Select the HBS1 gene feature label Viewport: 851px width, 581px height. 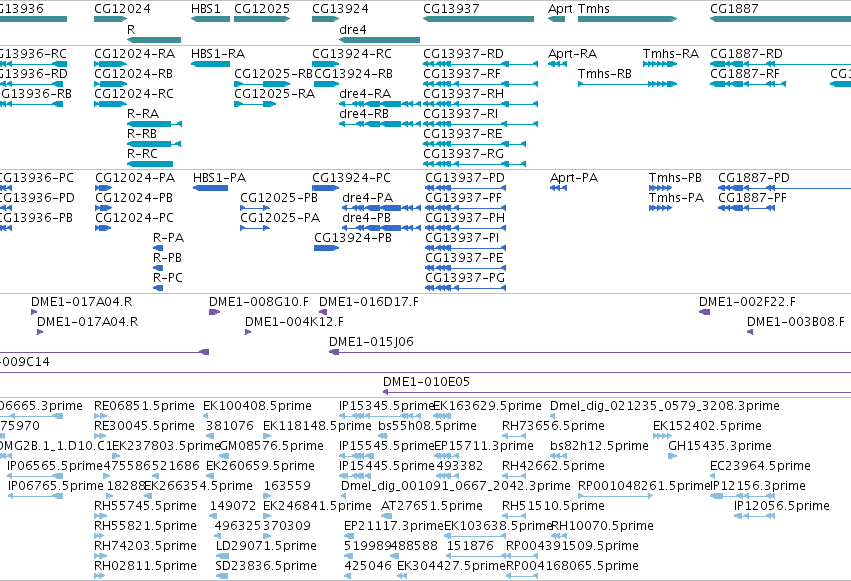pyautogui.click(x=206, y=9)
